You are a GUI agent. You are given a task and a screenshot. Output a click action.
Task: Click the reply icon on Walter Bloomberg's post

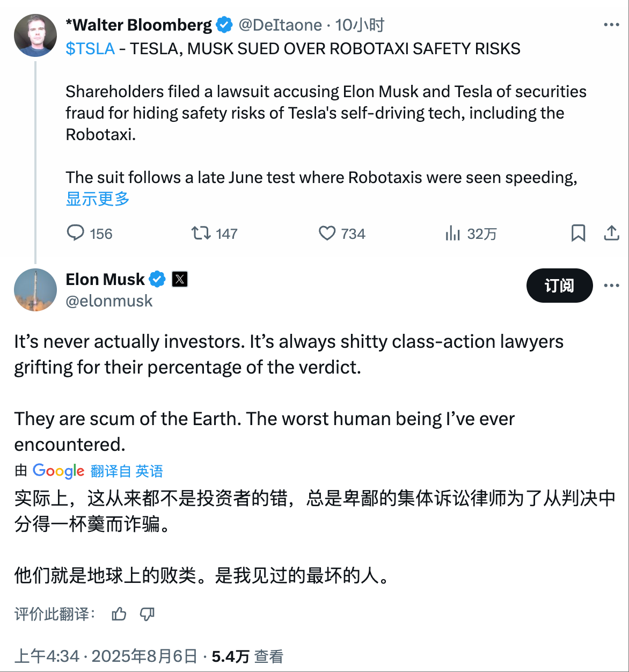(x=76, y=233)
